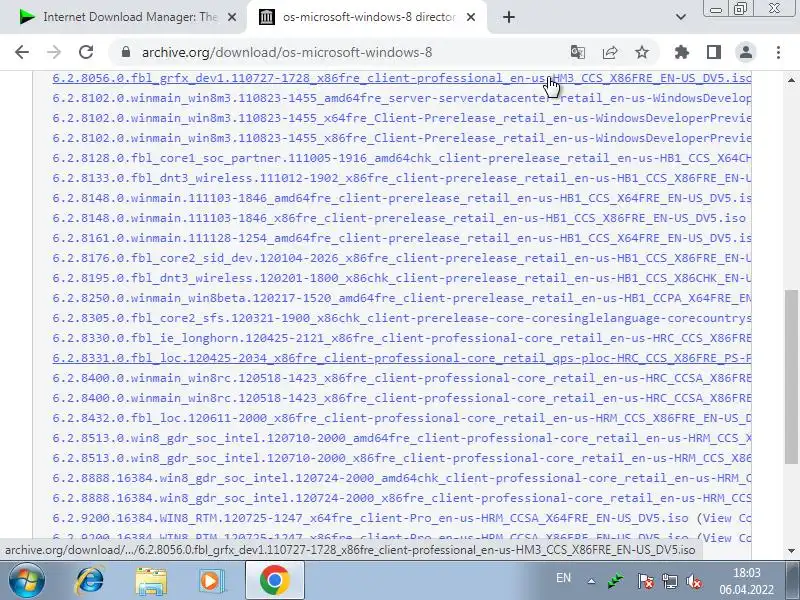The image size is (800, 600).
Task: Open Google Translate page icon
Action: click(x=578, y=52)
